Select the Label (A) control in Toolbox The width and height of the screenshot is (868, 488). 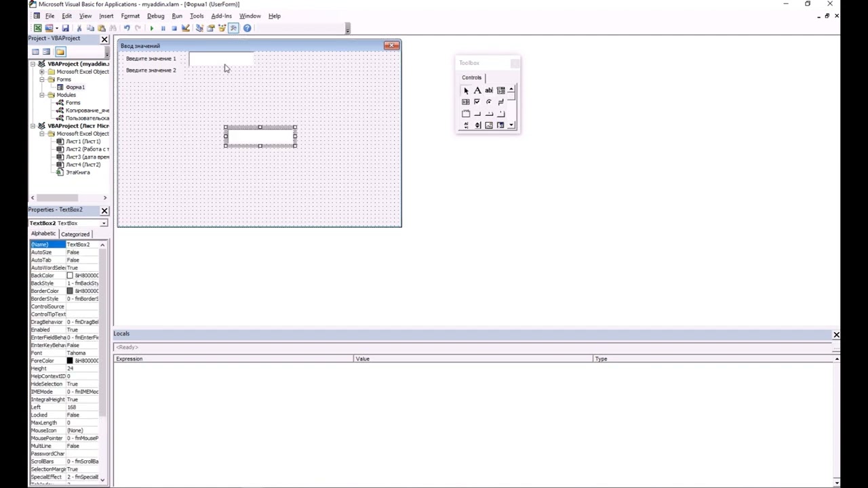(477, 90)
